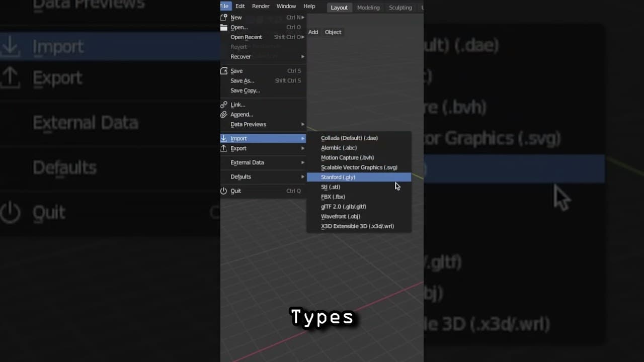Open the Add menu in viewport header
Screen dimensions: 644x362
313,32
